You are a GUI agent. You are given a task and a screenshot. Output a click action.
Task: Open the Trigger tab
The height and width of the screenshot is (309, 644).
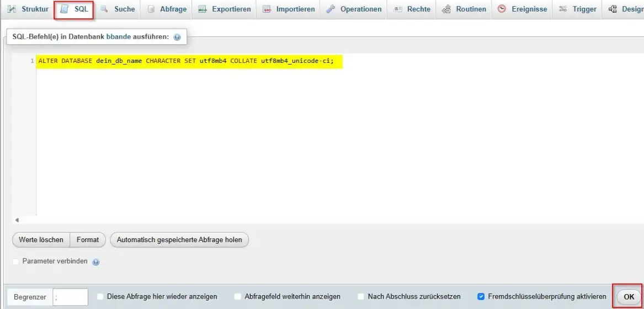pos(578,9)
